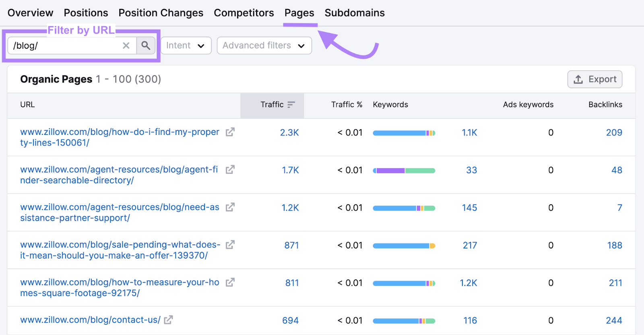644x335 pixels.
Task: Go to the Competitors tab
Action: (x=244, y=13)
